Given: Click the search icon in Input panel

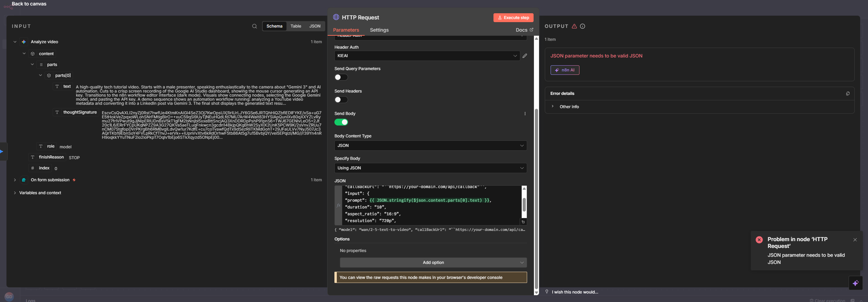Looking at the screenshot, I should 254,26.
